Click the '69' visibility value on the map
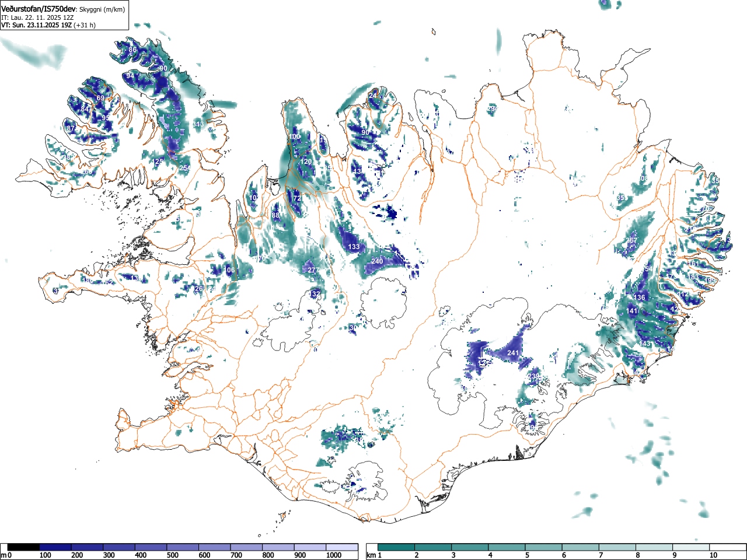 click(100, 98)
